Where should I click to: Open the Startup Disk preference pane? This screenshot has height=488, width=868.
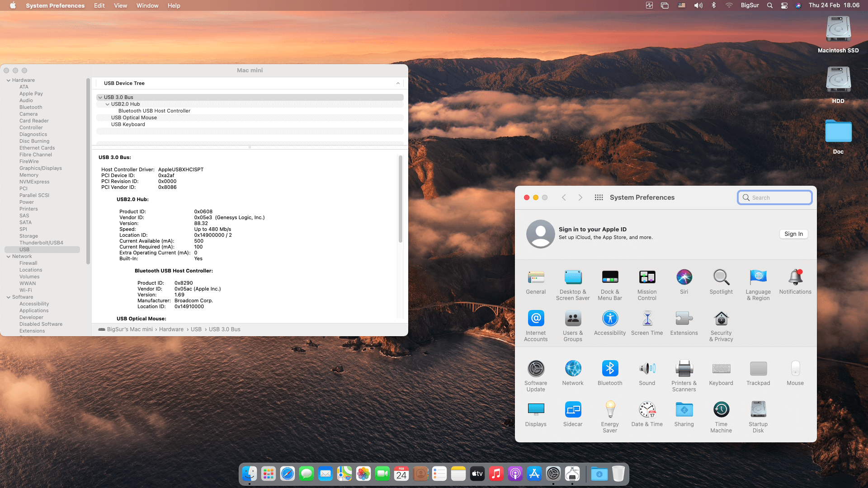758,410
